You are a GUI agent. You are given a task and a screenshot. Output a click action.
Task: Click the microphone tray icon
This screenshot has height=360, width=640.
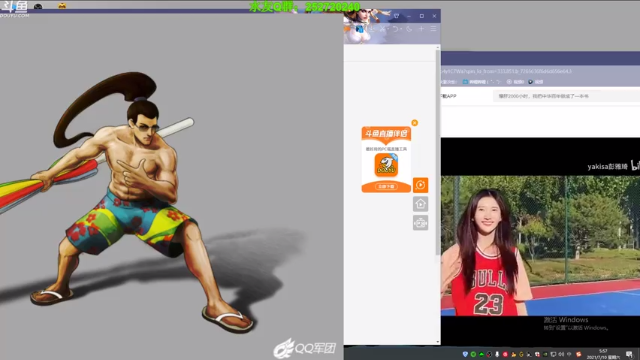[x=497, y=354]
